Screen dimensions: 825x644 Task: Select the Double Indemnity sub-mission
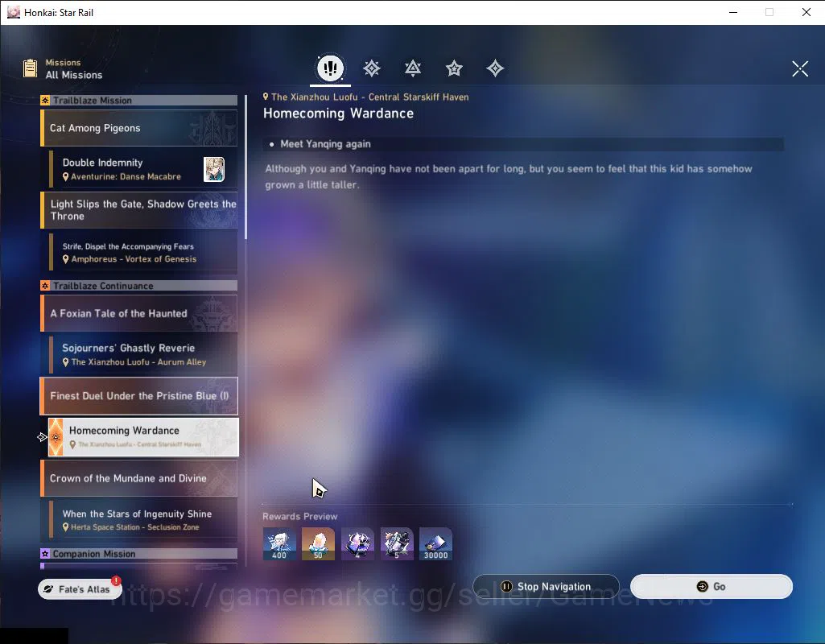click(x=143, y=169)
